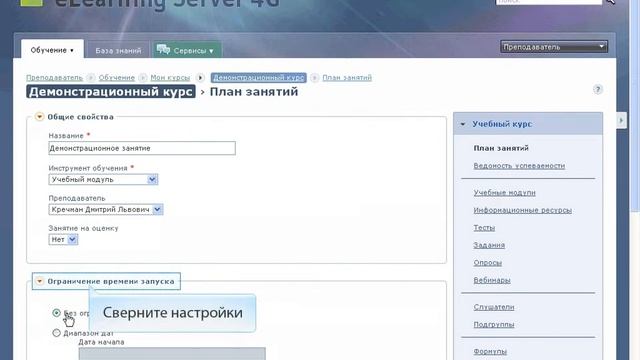This screenshot has height=360, width=640.
Task: Open Информационные ресурсы sidebar link
Action: click(x=522, y=210)
